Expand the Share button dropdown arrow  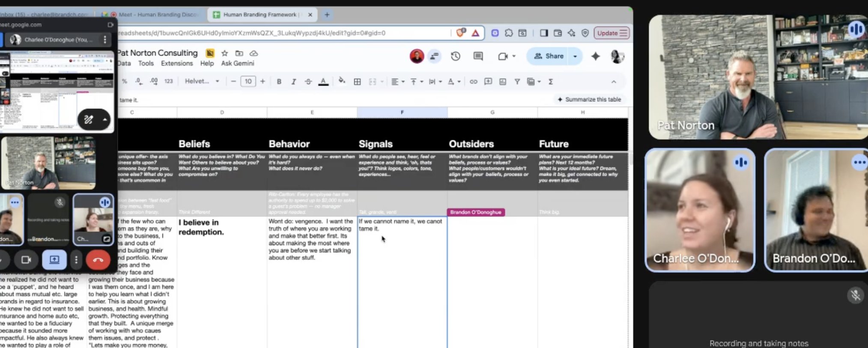[x=575, y=56]
